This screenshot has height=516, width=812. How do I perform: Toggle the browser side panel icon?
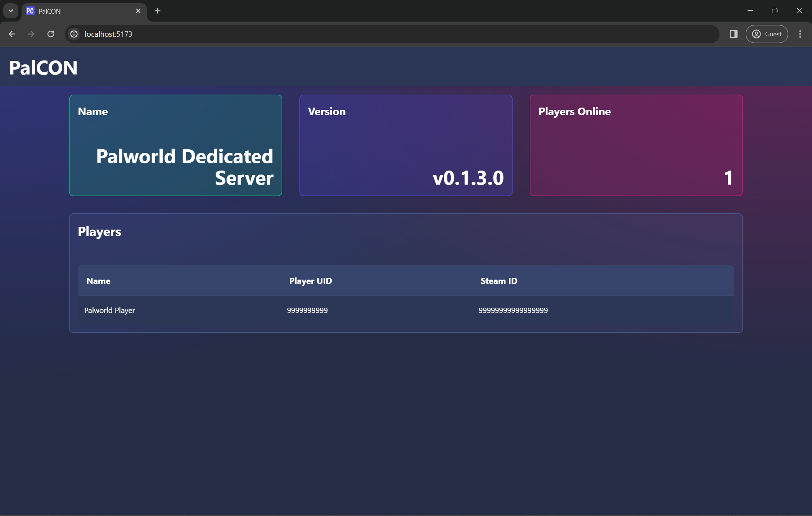(x=734, y=34)
